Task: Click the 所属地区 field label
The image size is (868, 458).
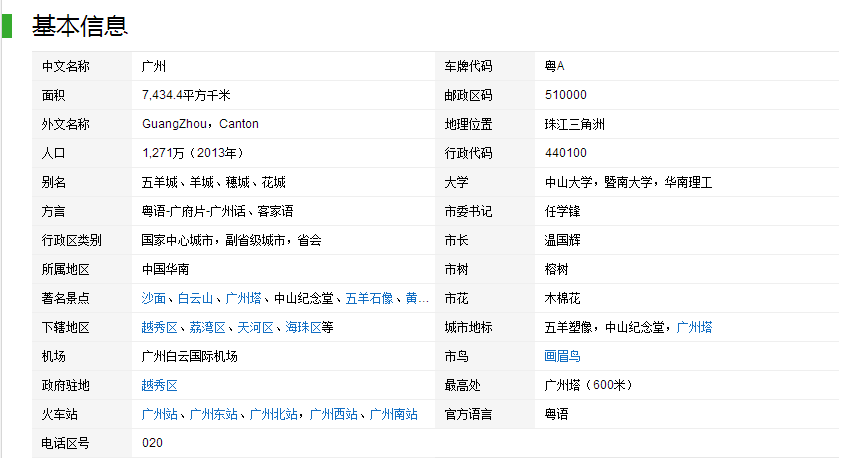Action: pyautogui.click(x=65, y=269)
